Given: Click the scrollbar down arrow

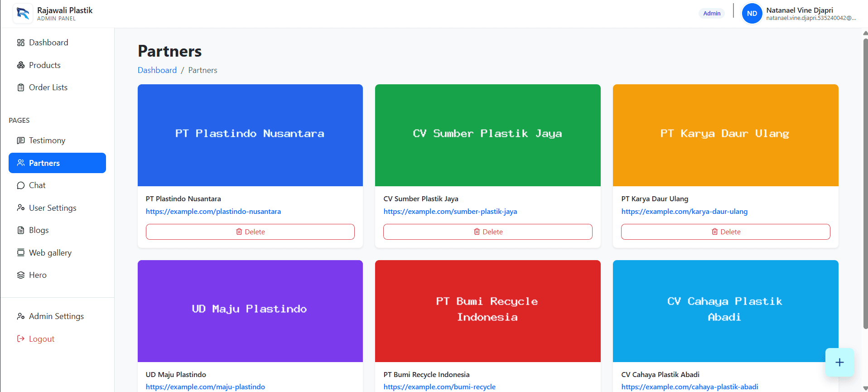Looking at the screenshot, I should click(x=865, y=388).
